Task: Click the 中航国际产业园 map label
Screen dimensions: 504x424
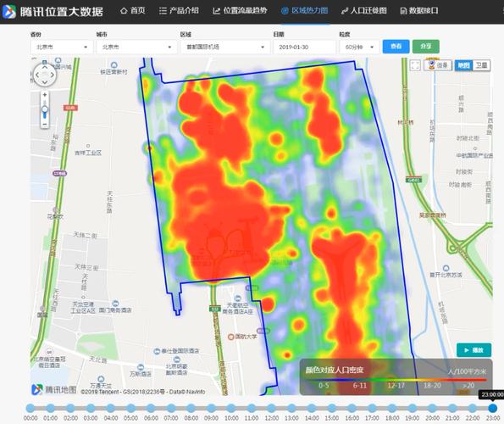Action: [x=474, y=155]
